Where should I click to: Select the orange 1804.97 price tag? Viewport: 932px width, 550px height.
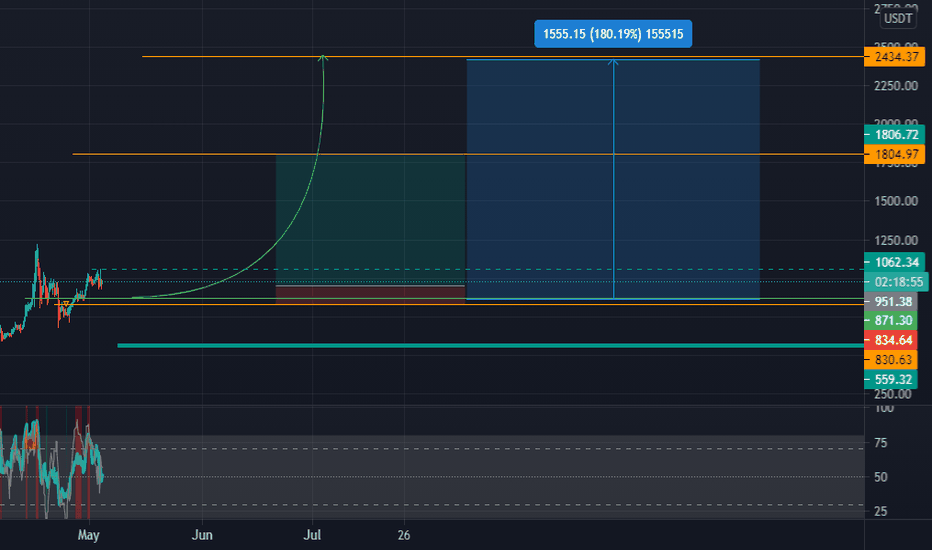pyautogui.click(x=895, y=155)
